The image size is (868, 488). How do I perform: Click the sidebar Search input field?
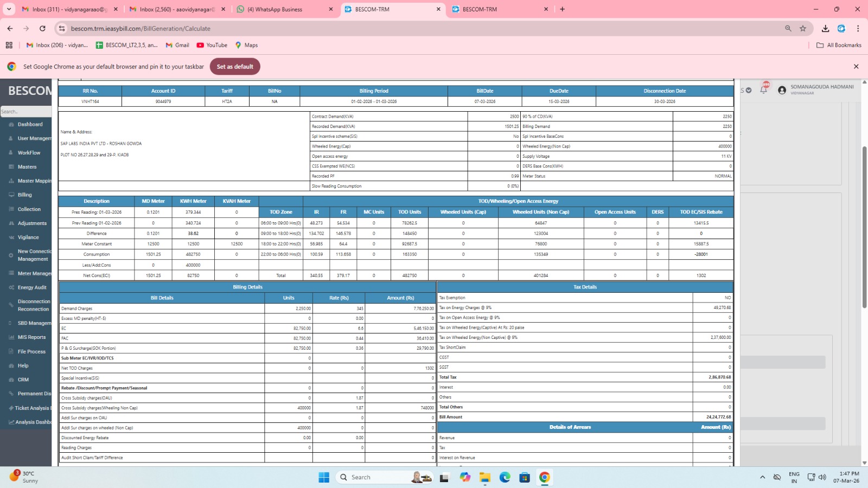pyautogui.click(x=25, y=112)
